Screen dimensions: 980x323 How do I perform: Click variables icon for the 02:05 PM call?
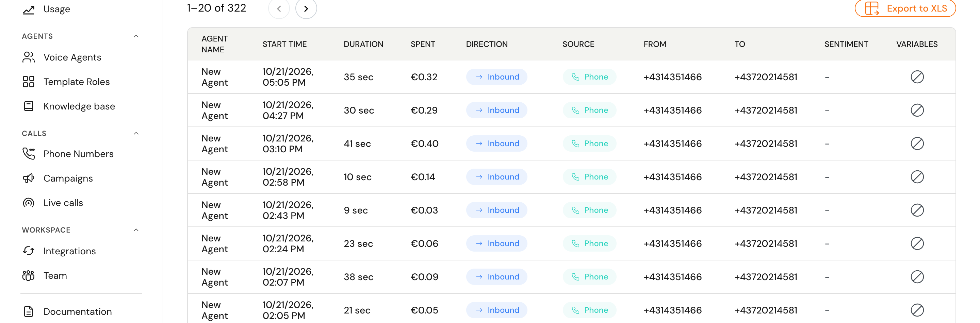[x=917, y=310]
